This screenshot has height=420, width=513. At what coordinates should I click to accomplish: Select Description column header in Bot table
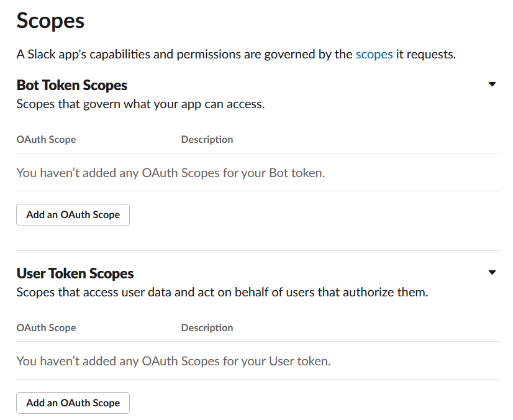tap(207, 139)
